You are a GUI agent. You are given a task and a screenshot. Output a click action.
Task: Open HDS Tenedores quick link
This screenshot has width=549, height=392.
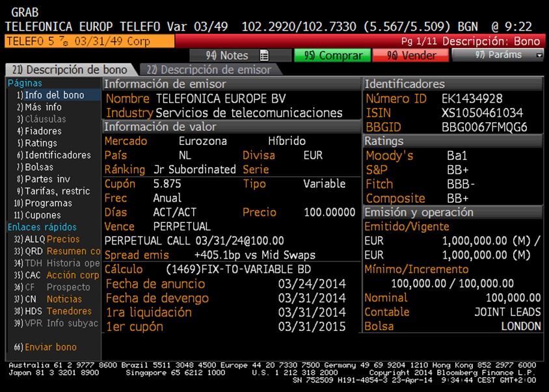tap(54, 311)
